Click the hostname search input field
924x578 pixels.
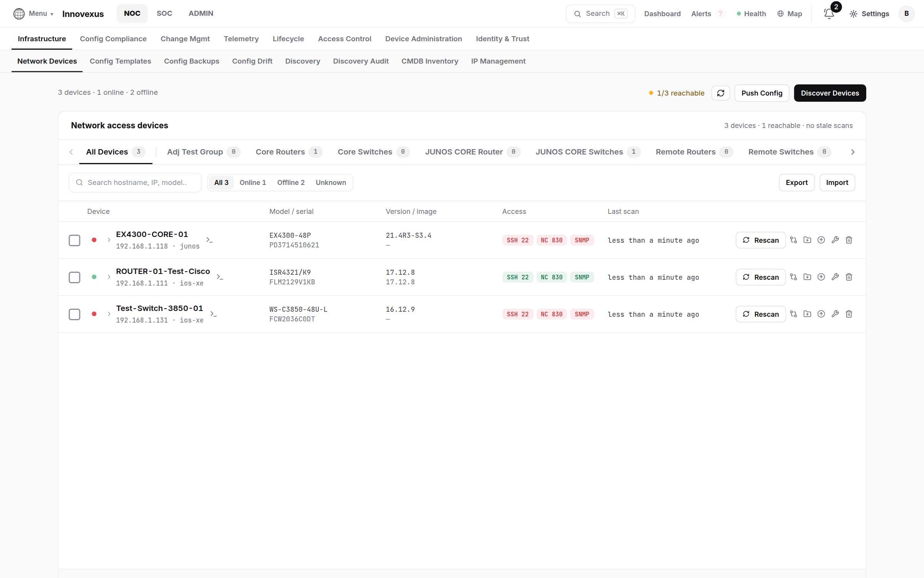coord(135,182)
